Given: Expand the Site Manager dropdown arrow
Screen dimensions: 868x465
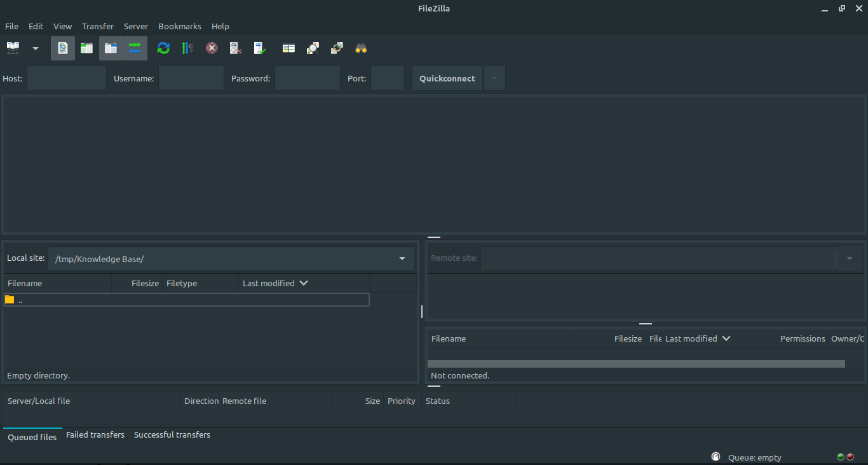Looking at the screenshot, I should click(35, 48).
